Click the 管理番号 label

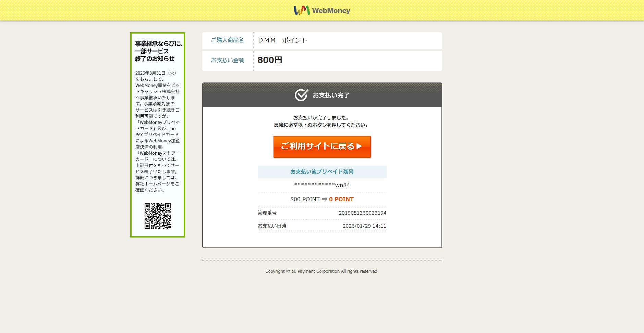[267, 213]
